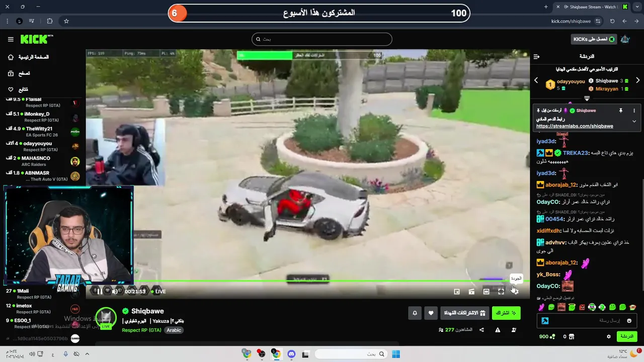Expand the gift leaderboard chevron
The height and width of the screenshot is (362, 644).
[x=587, y=99]
